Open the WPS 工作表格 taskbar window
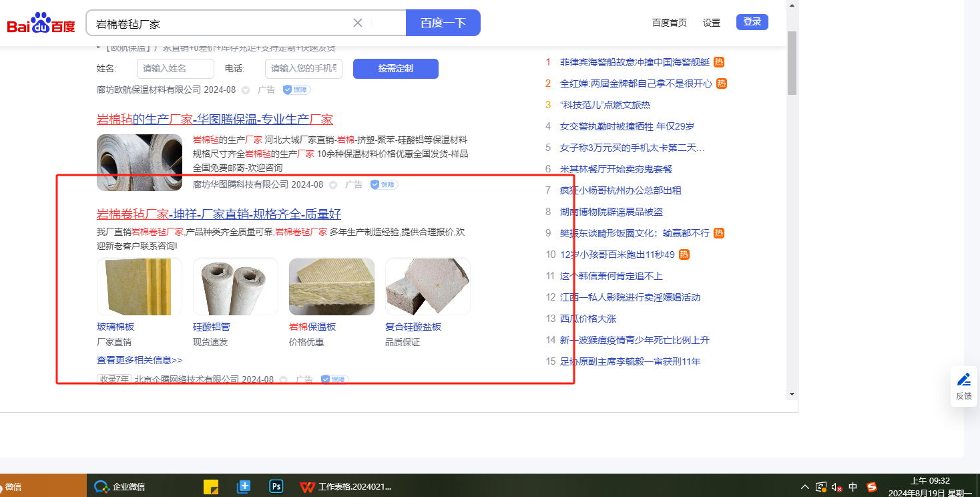This screenshot has height=497, width=980. click(346, 486)
